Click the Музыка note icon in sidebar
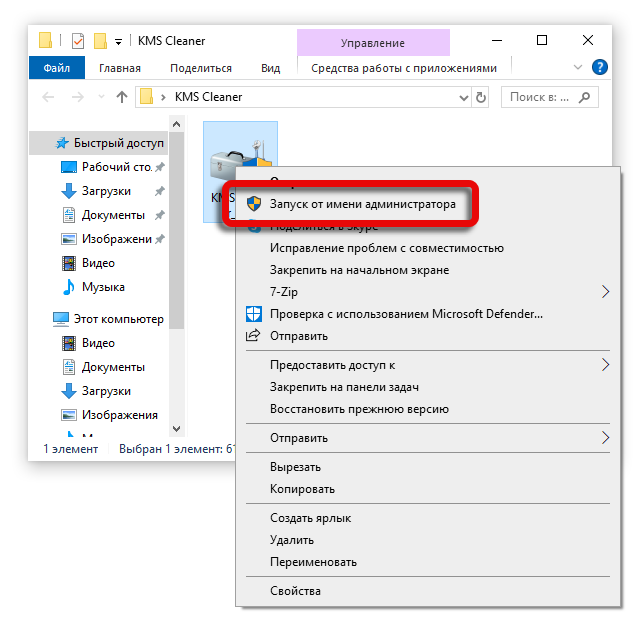 tap(69, 287)
